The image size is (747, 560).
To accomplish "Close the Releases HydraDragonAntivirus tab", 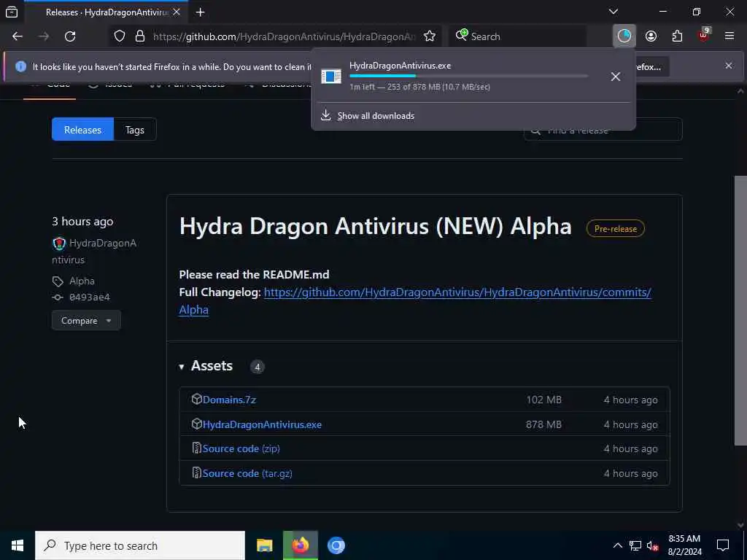I will [177, 12].
